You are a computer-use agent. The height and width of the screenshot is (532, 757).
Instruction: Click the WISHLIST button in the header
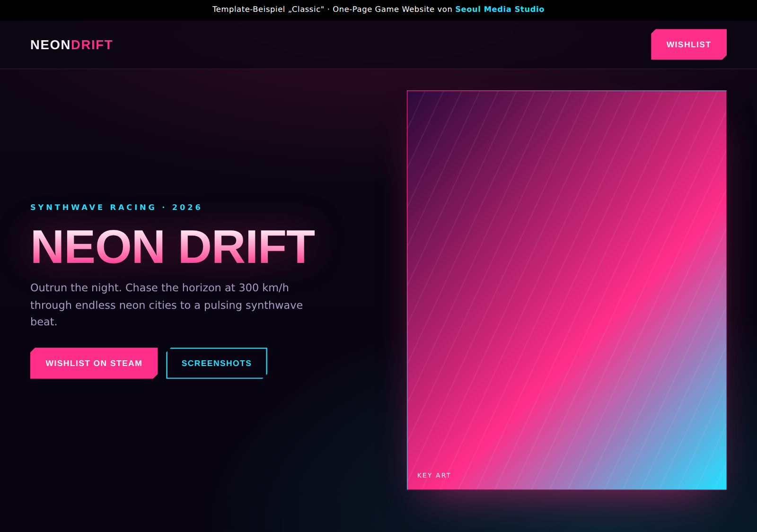(x=689, y=44)
